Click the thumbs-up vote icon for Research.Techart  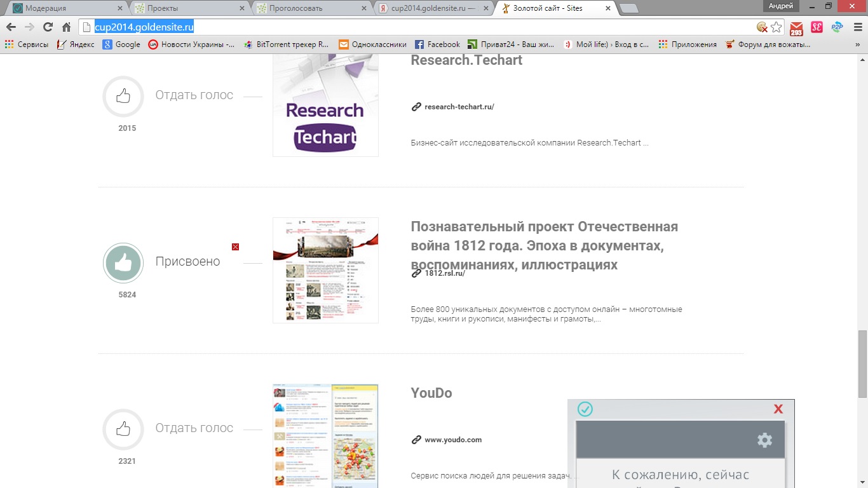(123, 97)
